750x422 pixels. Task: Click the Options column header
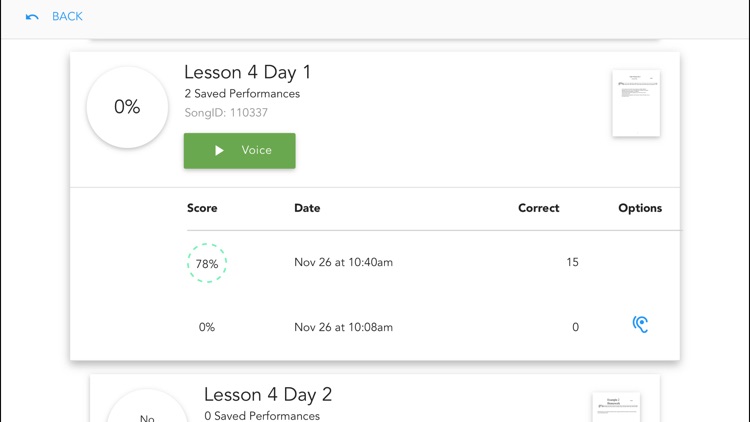[640, 208]
